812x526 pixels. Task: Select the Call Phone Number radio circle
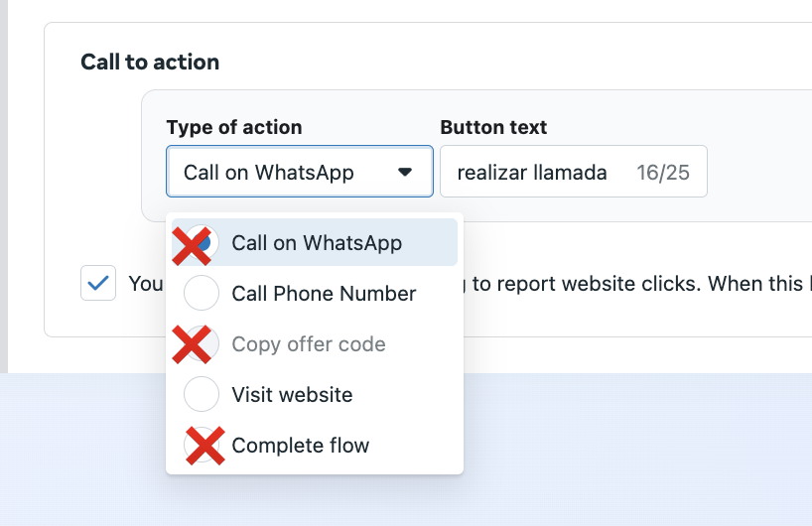(x=202, y=294)
